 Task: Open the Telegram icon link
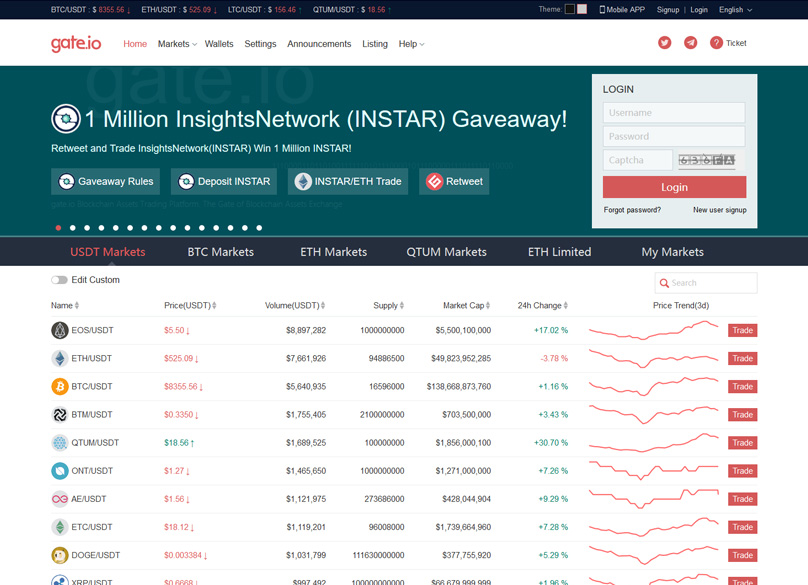click(x=691, y=43)
